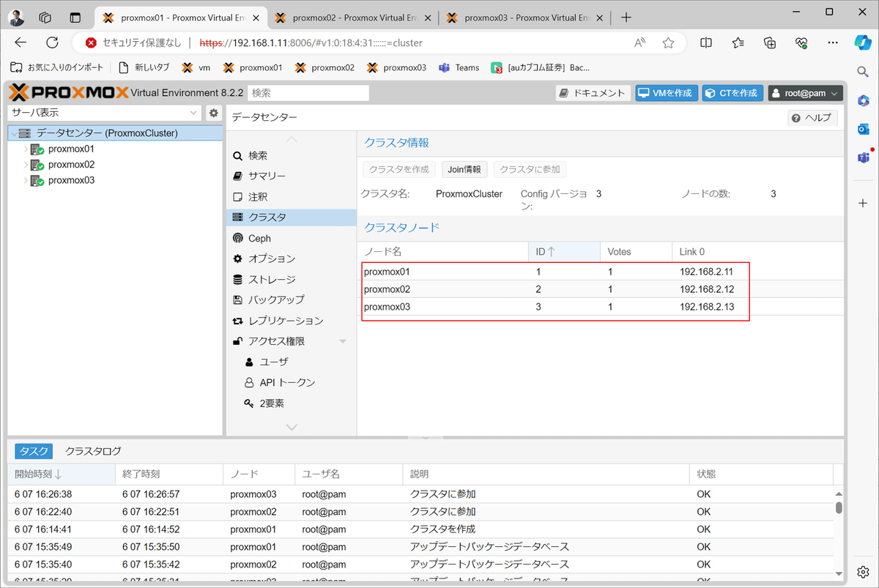
Task: Collapse the データセンター tree node
Action: [13, 133]
